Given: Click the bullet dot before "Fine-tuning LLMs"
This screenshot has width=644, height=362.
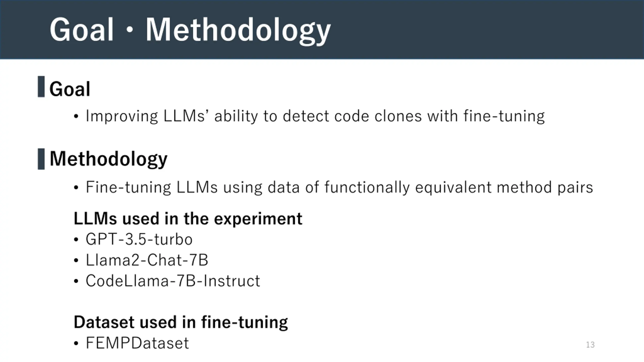Looking at the screenshot, I should point(76,188).
